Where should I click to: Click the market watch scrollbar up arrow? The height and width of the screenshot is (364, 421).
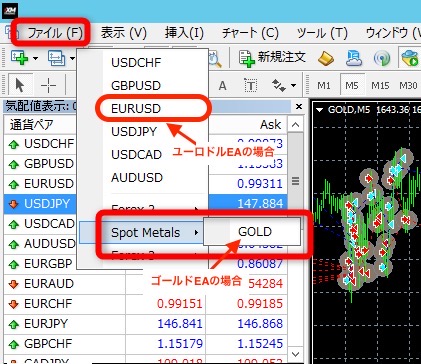click(295, 125)
